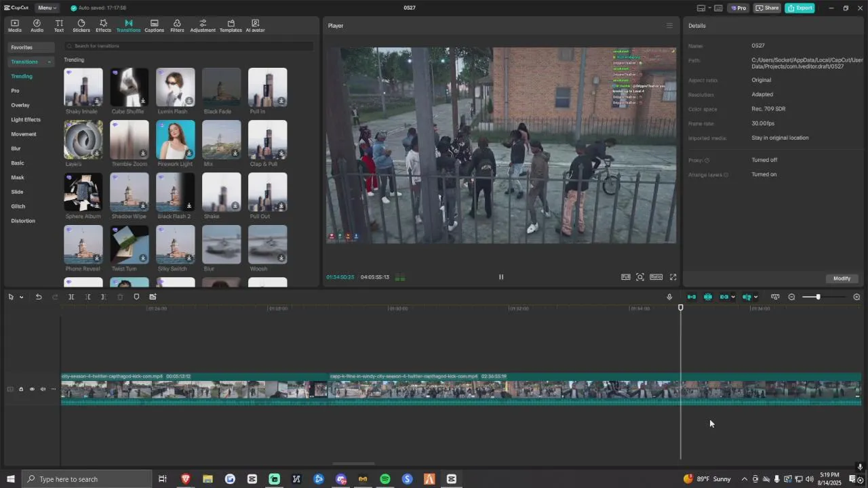Select the Firework Light transition thumbnail
The image size is (868, 488).
176,140
